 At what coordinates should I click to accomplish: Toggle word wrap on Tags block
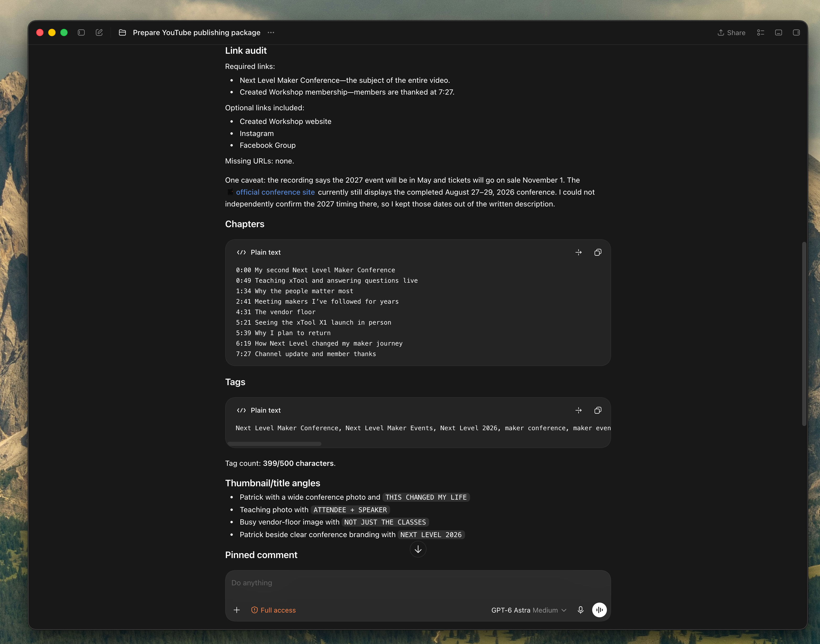(x=579, y=410)
